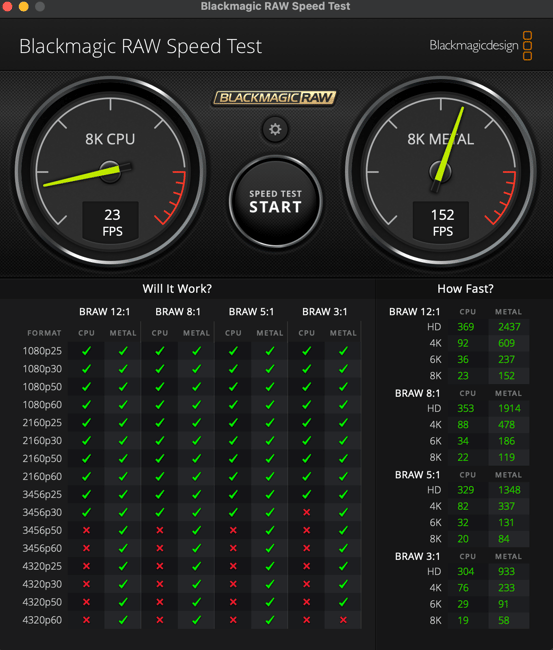Click the 329 HD CPU value under BRAW 5:1
The width and height of the screenshot is (553, 650).
point(466,490)
